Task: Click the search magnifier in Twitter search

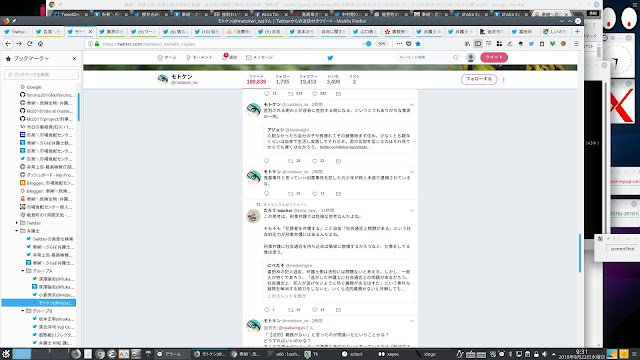Action: [456, 58]
